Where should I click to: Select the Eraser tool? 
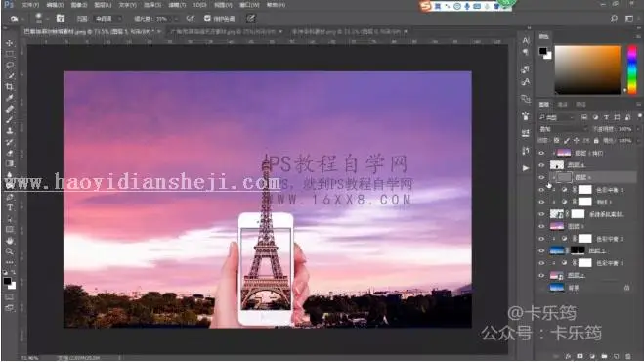tap(9, 153)
